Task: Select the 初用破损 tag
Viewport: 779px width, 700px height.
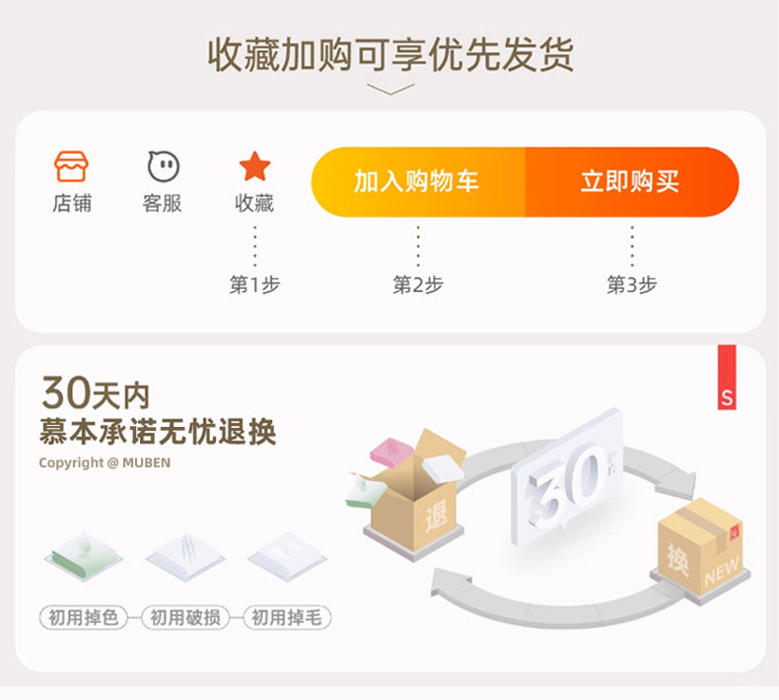Action: click(x=185, y=617)
